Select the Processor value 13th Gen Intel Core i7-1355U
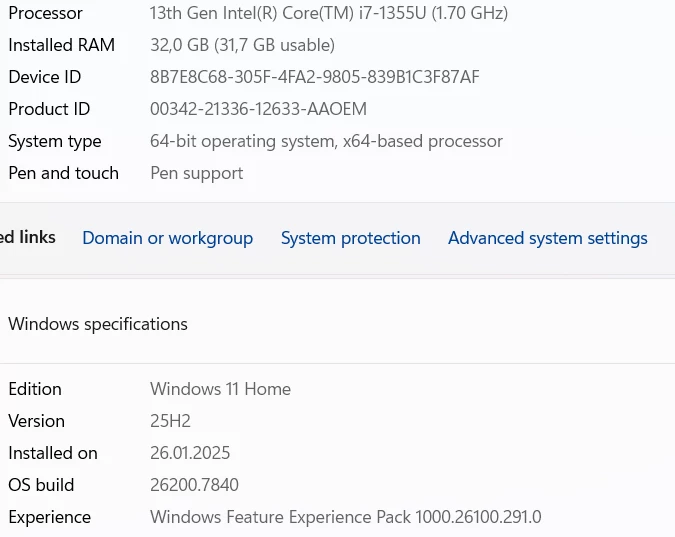 329,13
